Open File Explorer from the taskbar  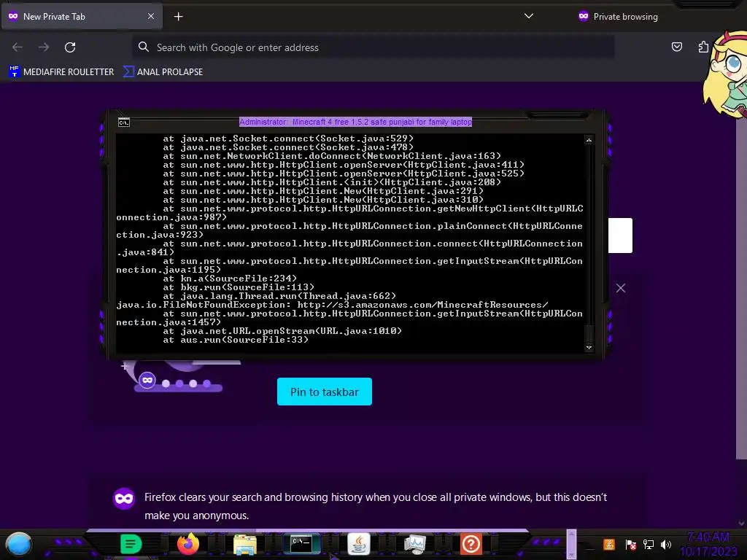click(245, 544)
